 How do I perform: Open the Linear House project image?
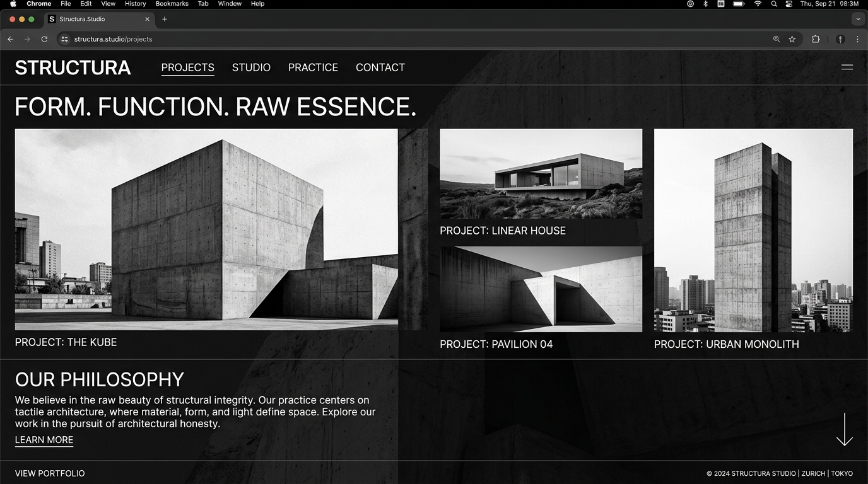541,174
